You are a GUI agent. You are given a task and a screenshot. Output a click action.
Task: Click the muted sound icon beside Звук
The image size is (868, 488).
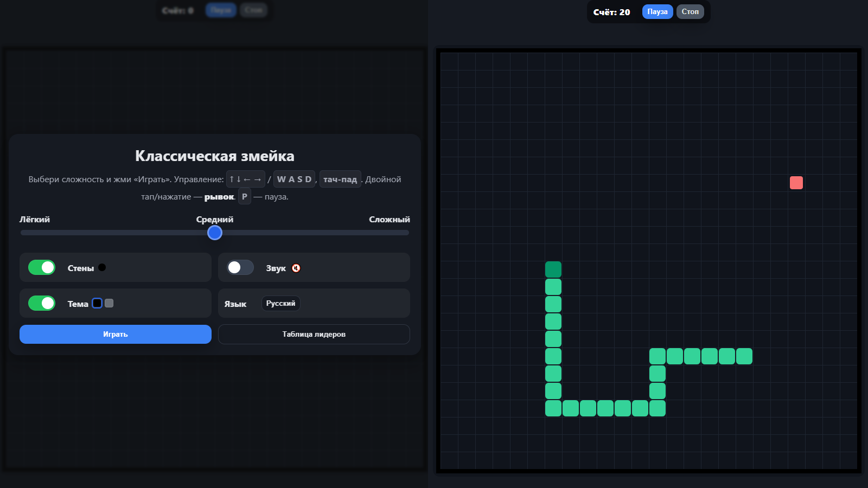tap(296, 267)
